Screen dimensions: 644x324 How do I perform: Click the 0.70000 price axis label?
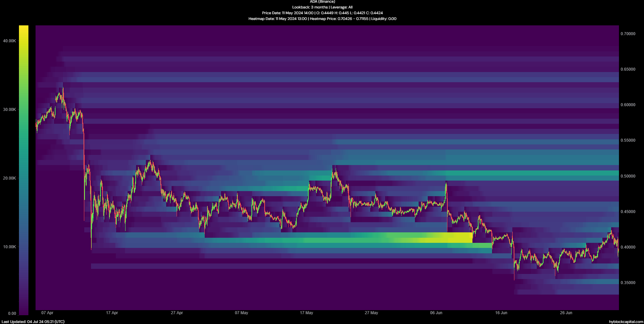[x=628, y=34]
